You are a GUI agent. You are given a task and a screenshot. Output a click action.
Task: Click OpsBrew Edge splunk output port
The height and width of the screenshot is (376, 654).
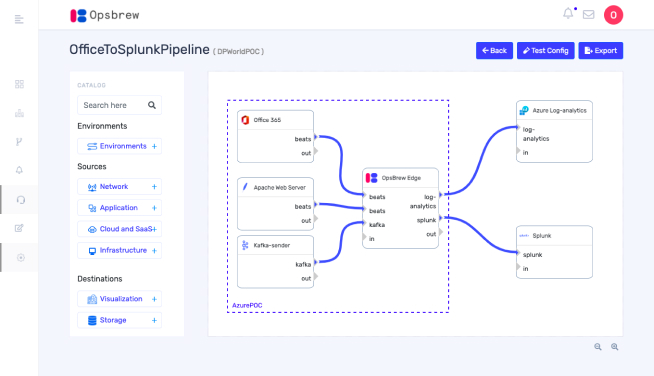tap(441, 218)
